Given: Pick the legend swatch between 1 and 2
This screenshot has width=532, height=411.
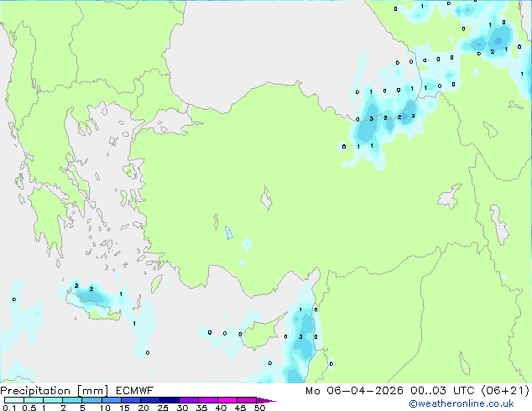Looking at the screenshot, I should click(53, 400).
